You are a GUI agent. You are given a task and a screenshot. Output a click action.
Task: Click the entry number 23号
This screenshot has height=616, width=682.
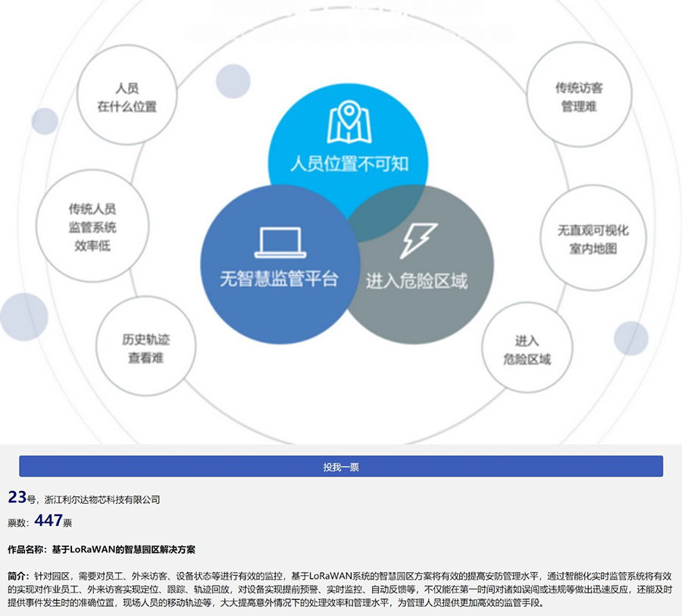point(22,498)
